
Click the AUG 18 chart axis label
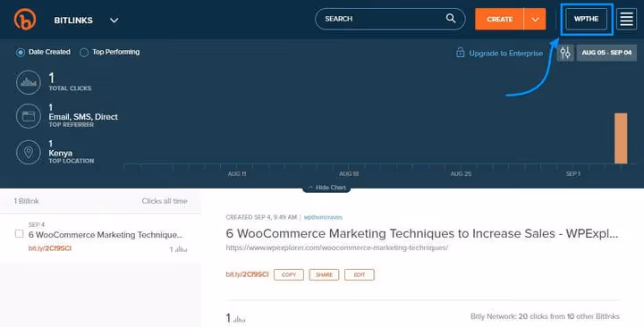coord(349,174)
